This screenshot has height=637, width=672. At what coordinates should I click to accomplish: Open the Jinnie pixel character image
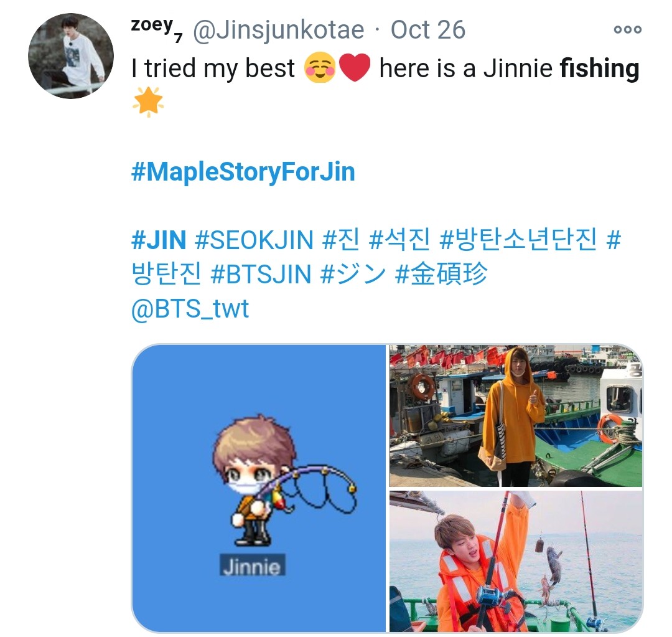[x=259, y=488]
